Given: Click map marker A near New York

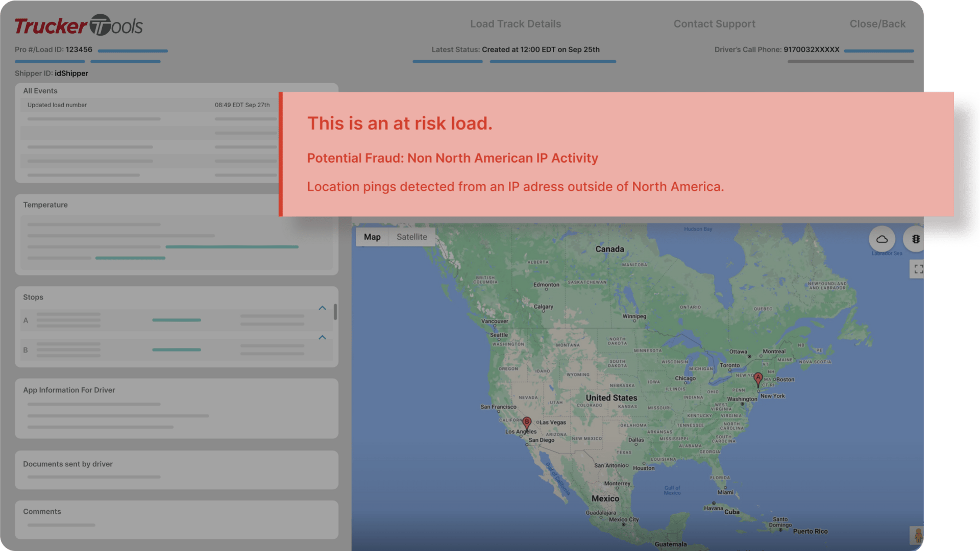Looking at the screenshot, I should 758,379.
